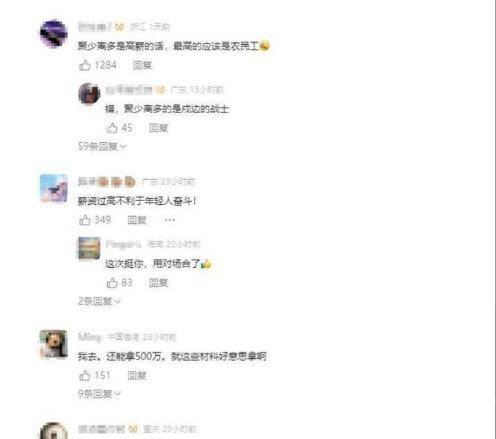Screen dimensions: 496x439
Task: Open the purple avatar of the top commenter
Action: pyautogui.click(x=54, y=34)
